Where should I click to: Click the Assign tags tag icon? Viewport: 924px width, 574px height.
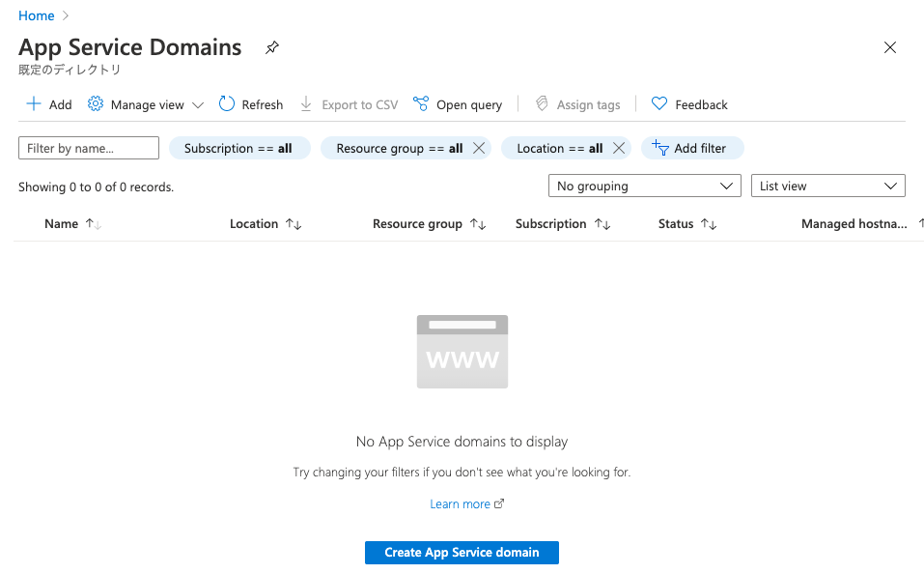tap(542, 103)
